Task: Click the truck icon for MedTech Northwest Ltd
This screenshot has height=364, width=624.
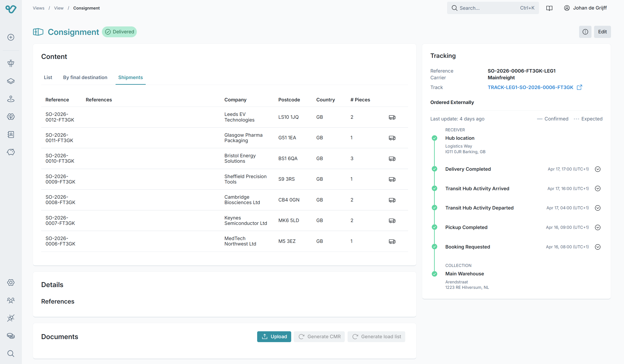Action: (392, 241)
